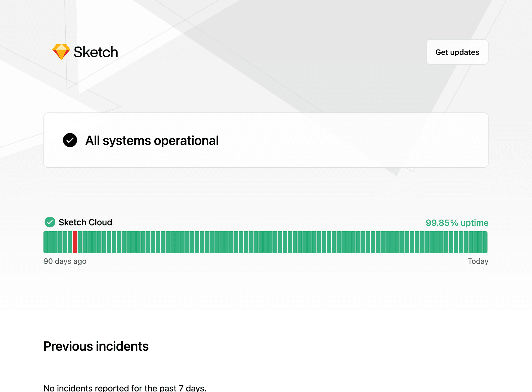The width and height of the screenshot is (532, 392).
Task: Click the red outage bar in uptime chart
Action: point(75,242)
